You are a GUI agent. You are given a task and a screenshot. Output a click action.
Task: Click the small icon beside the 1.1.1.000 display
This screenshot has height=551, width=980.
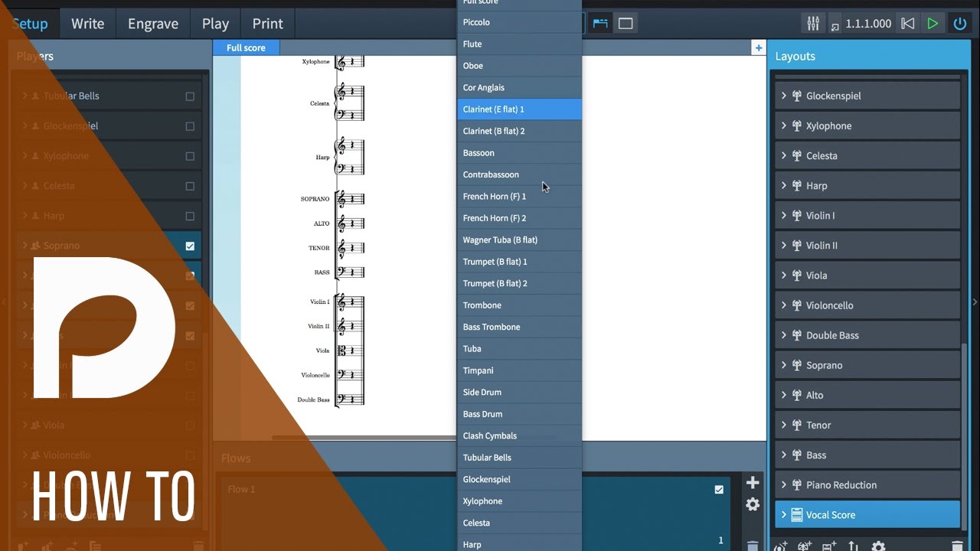pyautogui.click(x=835, y=27)
